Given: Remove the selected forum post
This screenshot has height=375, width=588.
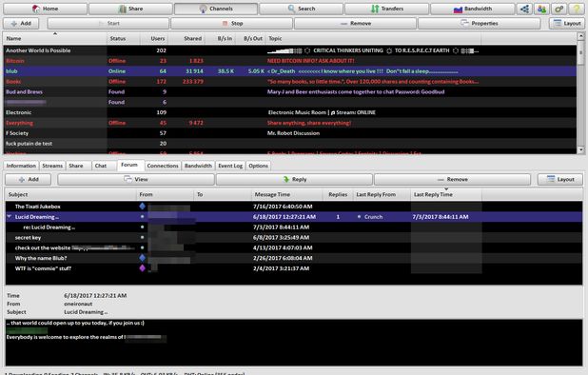Looking at the screenshot, I should [452, 179].
